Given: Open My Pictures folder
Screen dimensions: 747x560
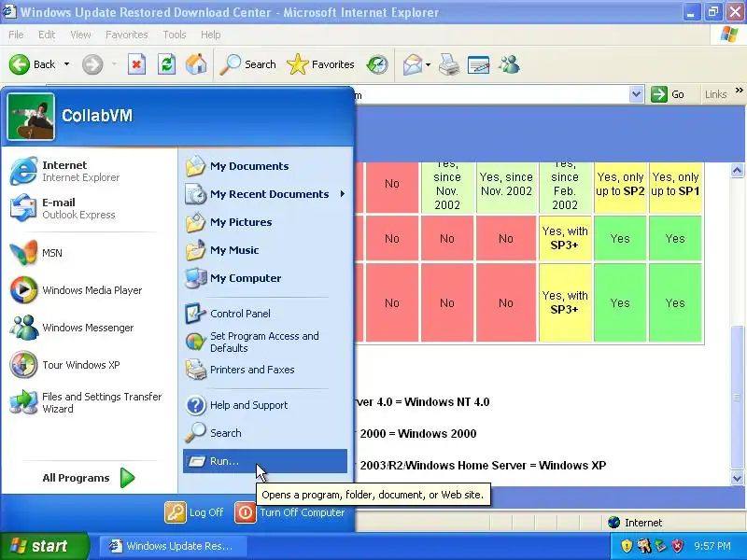Looking at the screenshot, I should (265, 222).
